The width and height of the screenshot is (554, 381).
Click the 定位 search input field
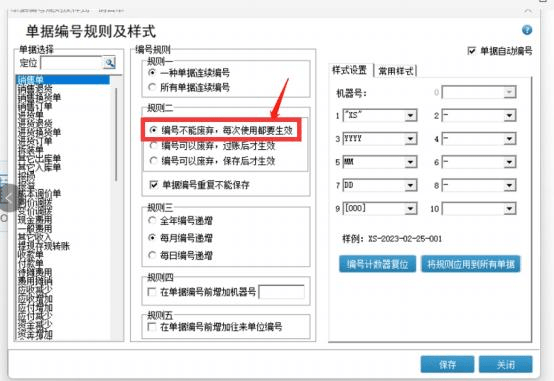tap(72, 63)
